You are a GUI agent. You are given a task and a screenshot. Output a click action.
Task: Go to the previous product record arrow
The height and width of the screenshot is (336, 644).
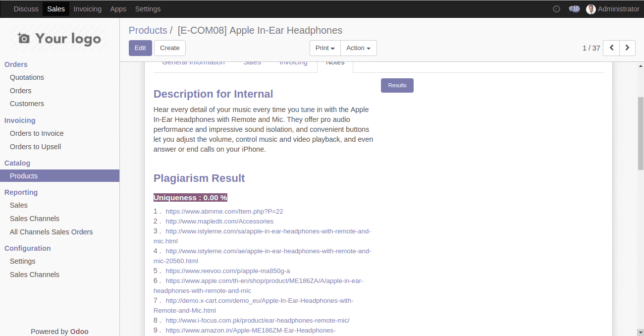click(611, 48)
